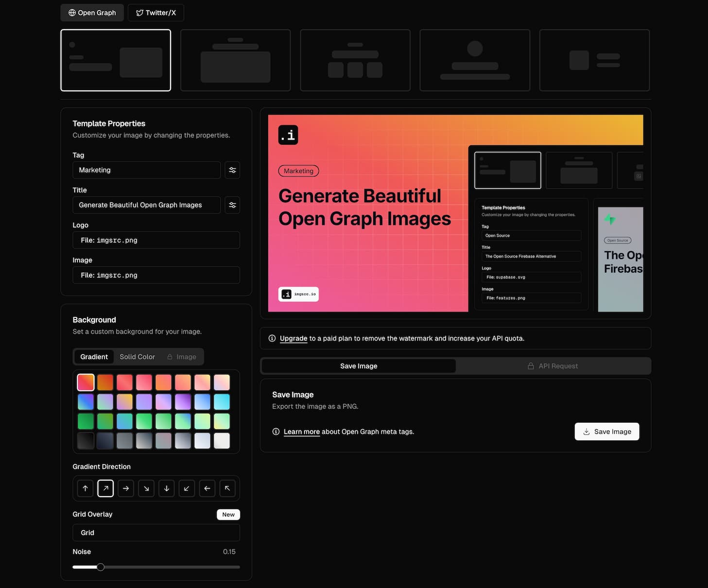Select down-right gradient direction arrow
The height and width of the screenshot is (588, 708).
coord(146,488)
